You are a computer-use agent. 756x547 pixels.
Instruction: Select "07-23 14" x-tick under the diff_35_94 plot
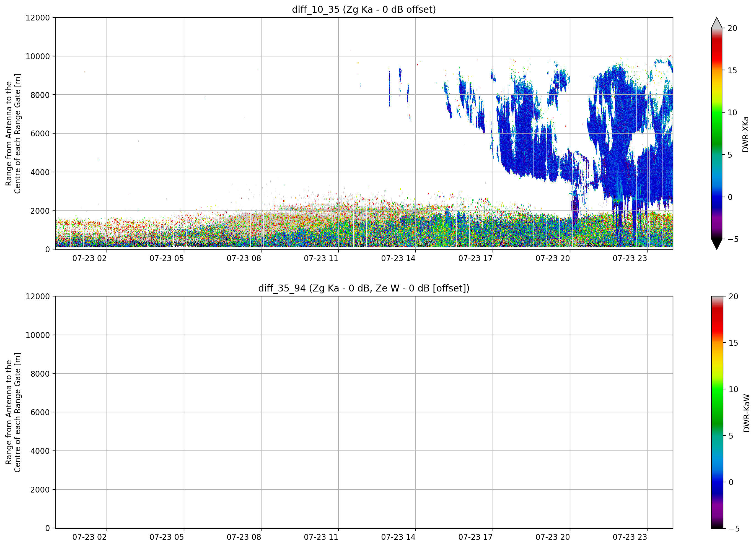tap(398, 537)
